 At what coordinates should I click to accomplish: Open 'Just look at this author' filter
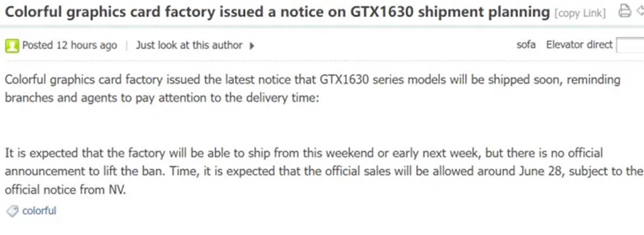[189, 46]
